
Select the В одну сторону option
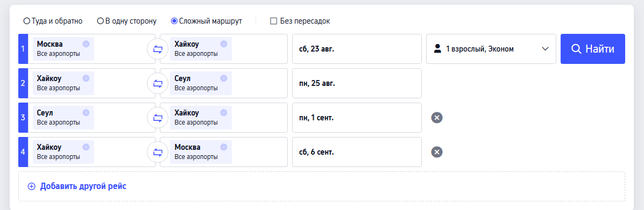[x=126, y=21]
